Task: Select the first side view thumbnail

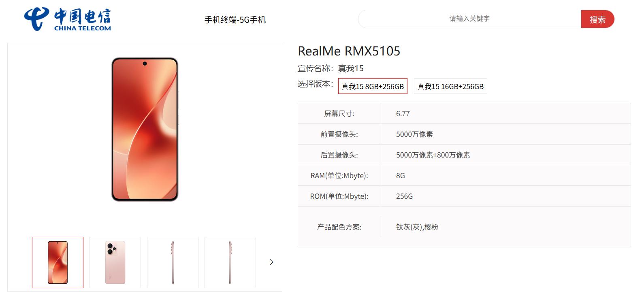Action: [x=173, y=262]
